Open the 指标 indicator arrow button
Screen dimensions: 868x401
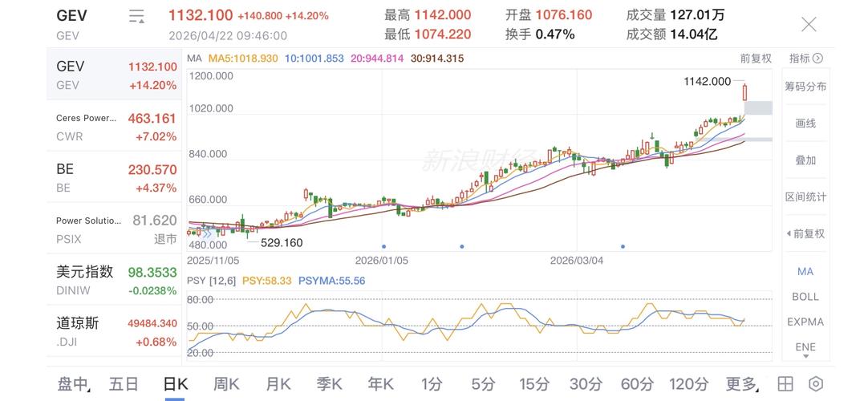(x=806, y=58)
